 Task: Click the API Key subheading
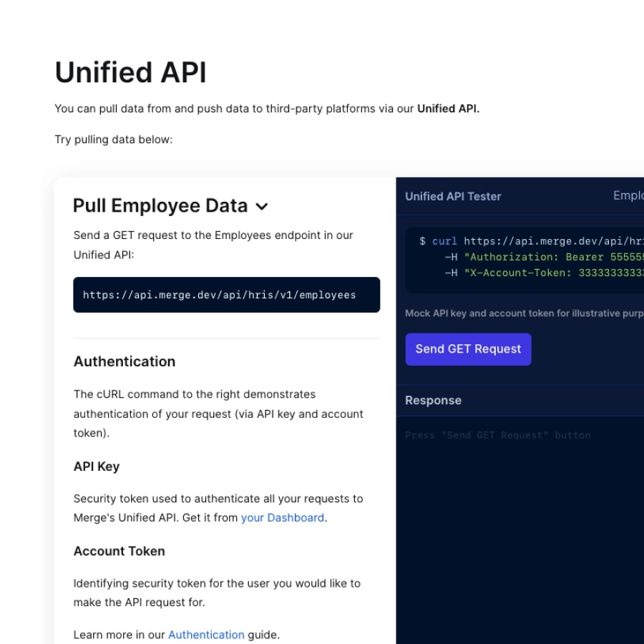pyautogui.click(x=97, y=467)
